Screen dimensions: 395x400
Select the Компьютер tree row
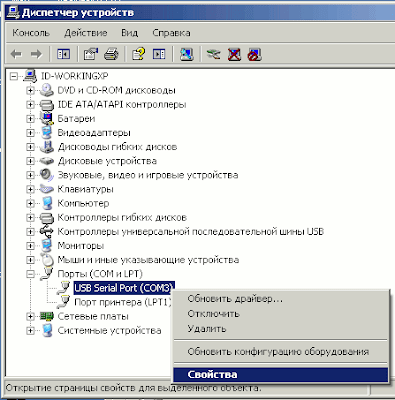click(83, 203)
